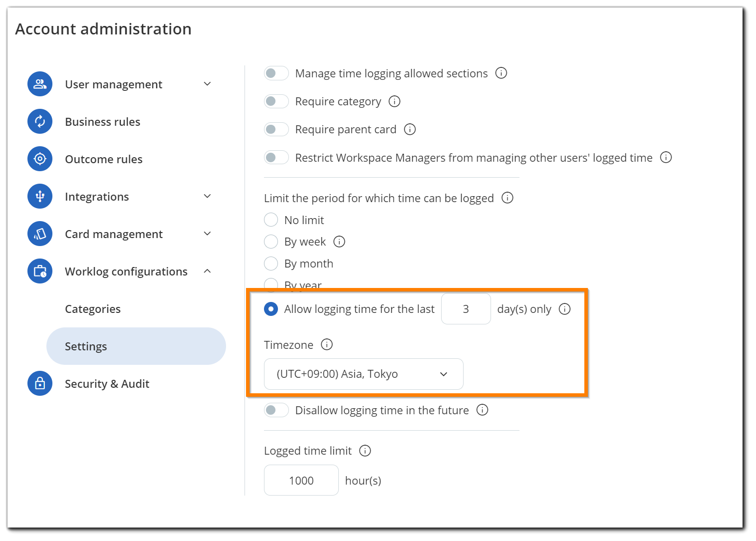The image size is (756, 541).
Task: Click the Outcome rules target icon
Action: pos(40,159)
